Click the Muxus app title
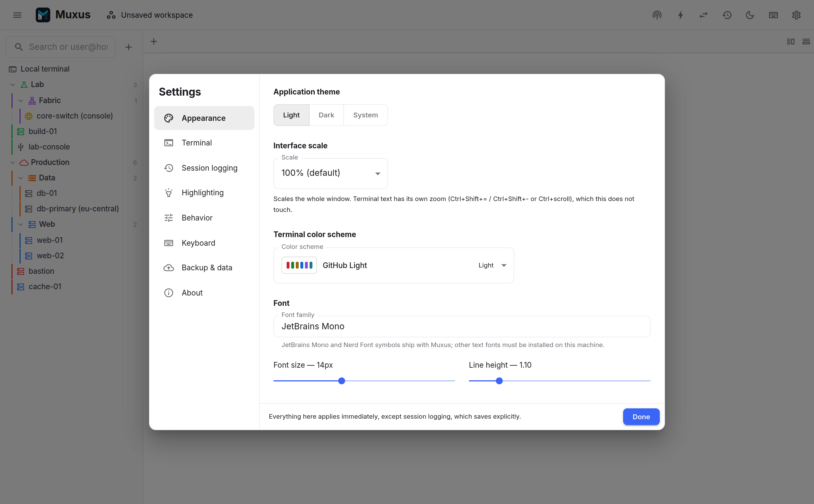The image size is (814, 504). tap(73, 15)
